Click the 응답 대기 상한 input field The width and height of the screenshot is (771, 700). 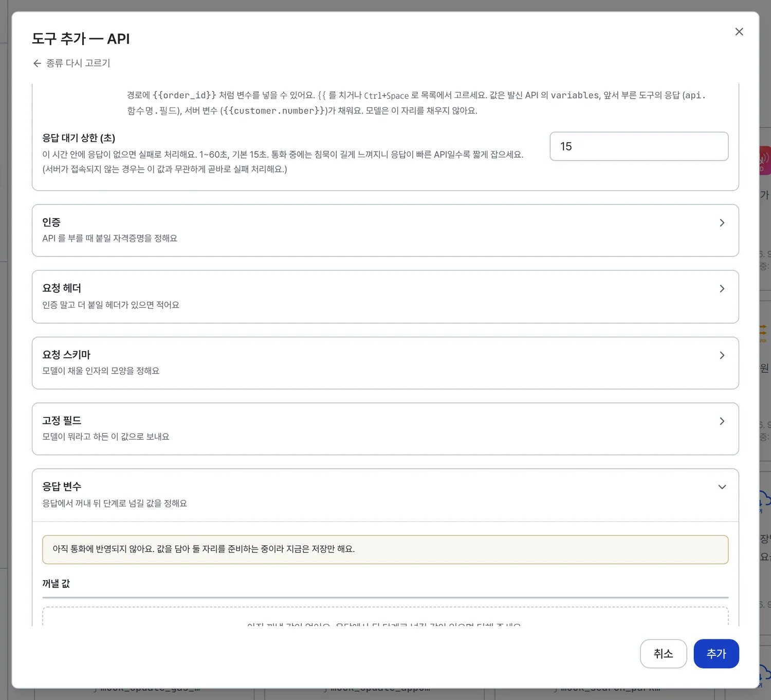coord(639,146)
